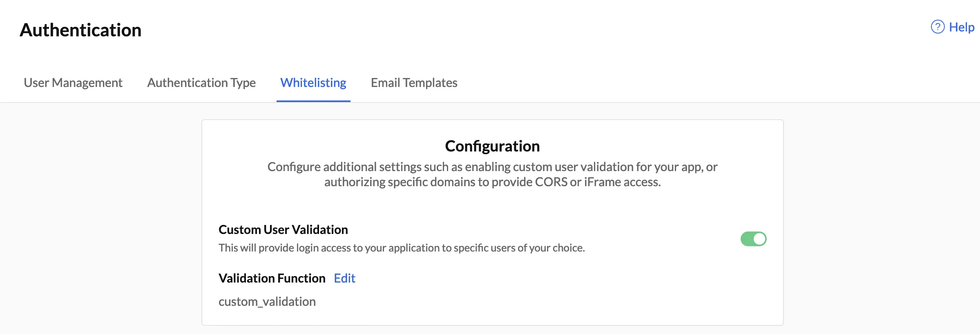
Task: Open the Authentication Type tab
Action: coord(201,83)
